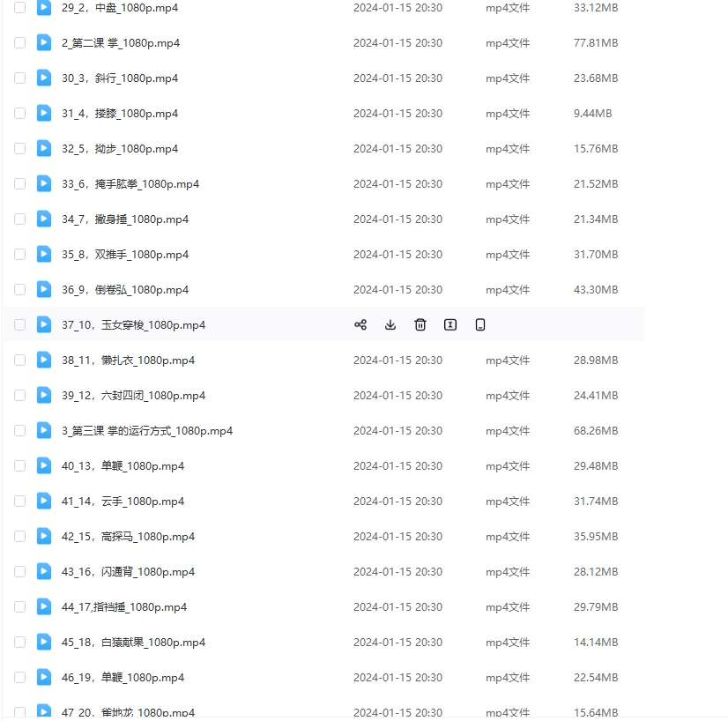Image resolution: width=728 pixels, height=721 pixels.
Task: Open file name 44_17,指裆捶_1080p.mp4
Action: coord(124,607)
